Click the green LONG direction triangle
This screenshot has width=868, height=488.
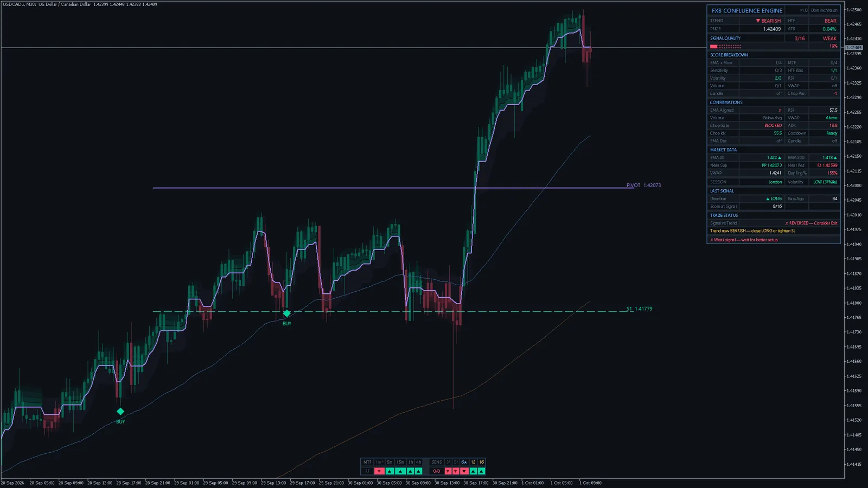coord(768,199)
